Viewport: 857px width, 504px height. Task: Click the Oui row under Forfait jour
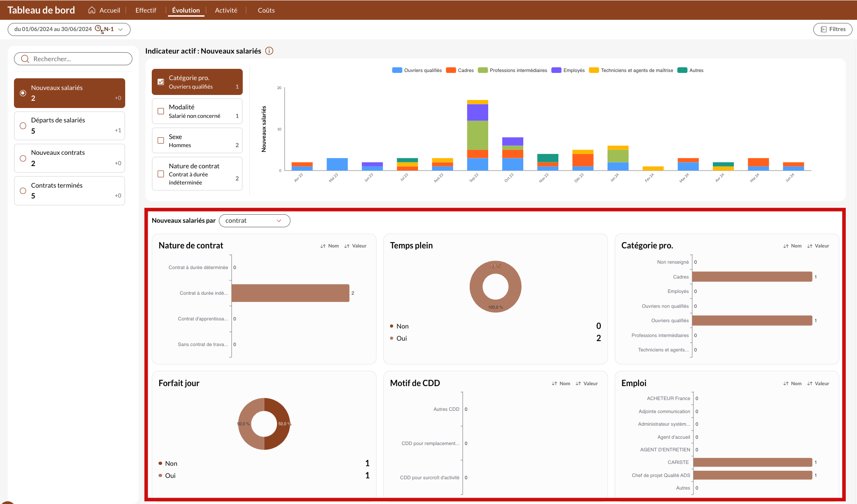pyautogui.click(x=264, y=476)
